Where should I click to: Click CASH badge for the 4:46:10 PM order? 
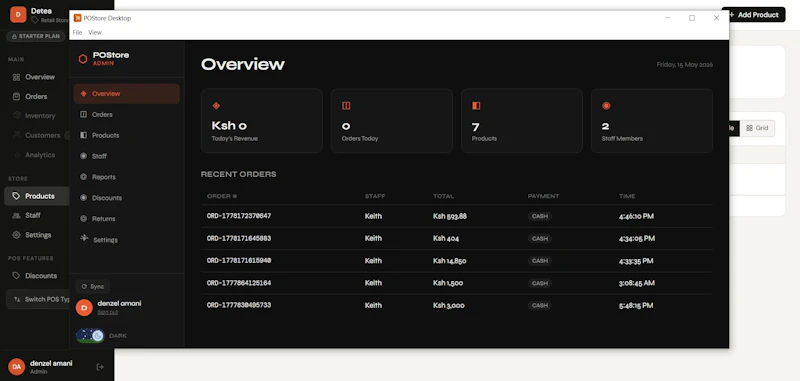coord(540,216)
